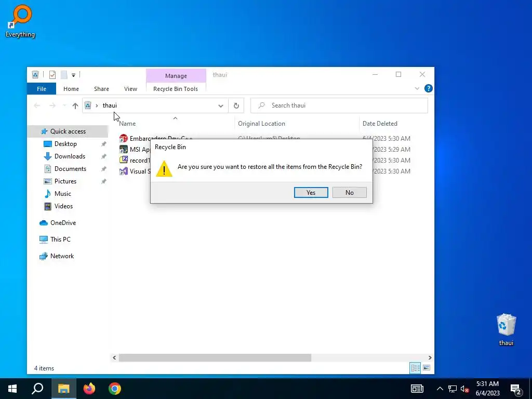This screenshot has width=532, height=399.
Task: Click the Manage contextual tab
Action: (x=176, y=76)
